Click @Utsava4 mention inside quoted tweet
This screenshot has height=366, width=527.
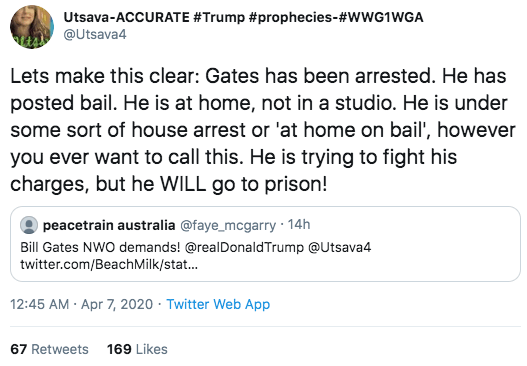coord(339,247)
